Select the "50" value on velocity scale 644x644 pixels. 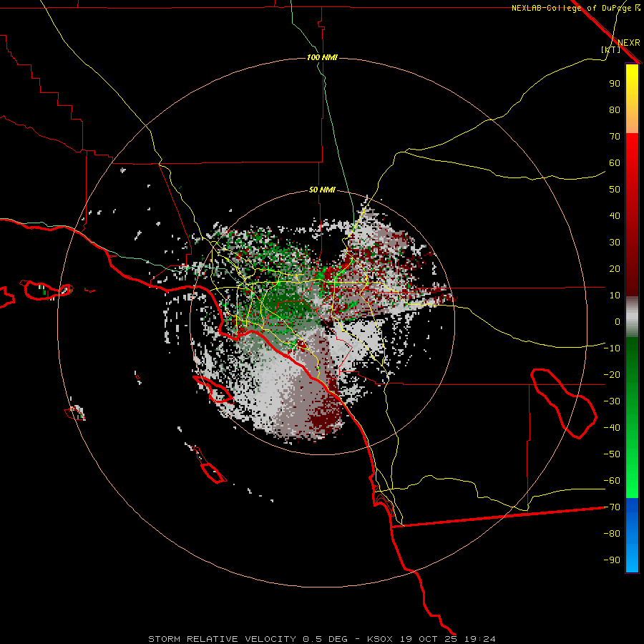coord(615,190)
